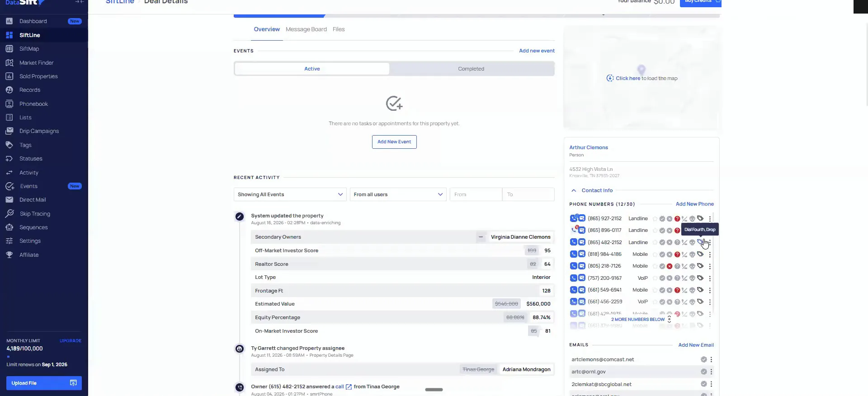Screen dimensions: 868x396
Task: Open tag icon for (661) 456-2259
Action: 700,302
